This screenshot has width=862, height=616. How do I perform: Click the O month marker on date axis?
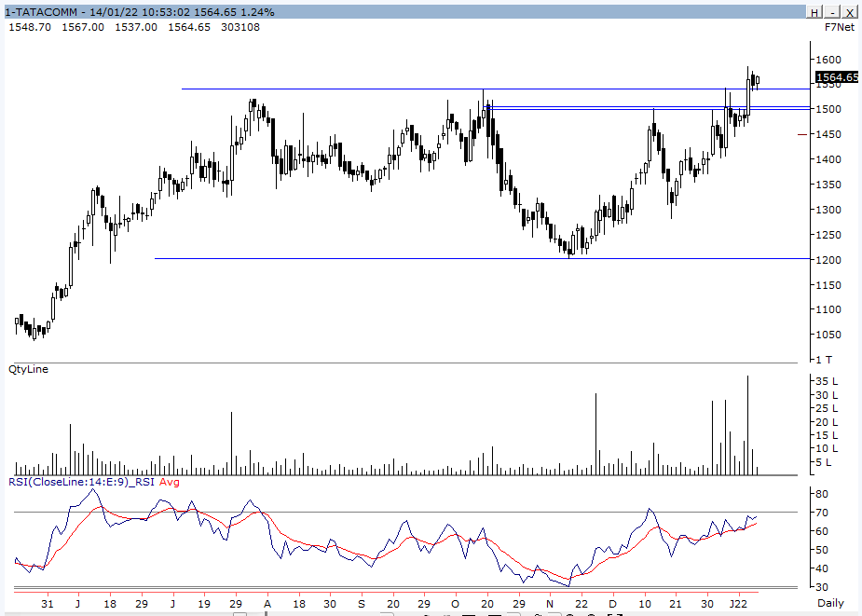455,603
